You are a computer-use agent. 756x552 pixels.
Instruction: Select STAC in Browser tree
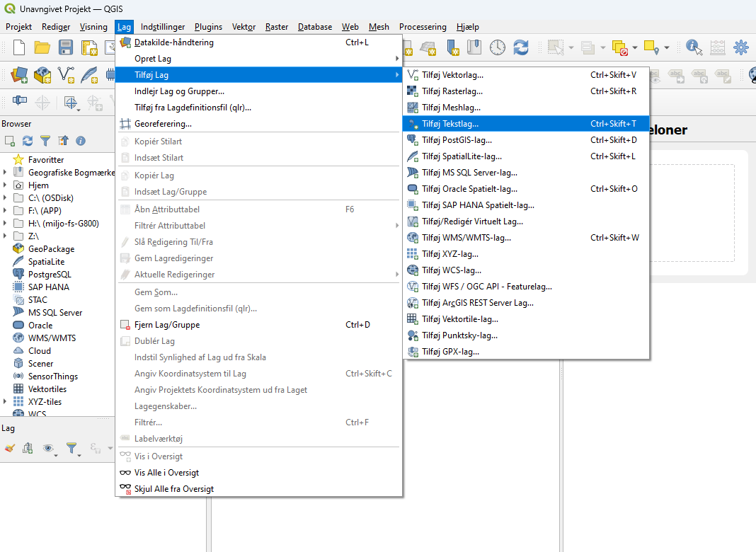[38, 300]
